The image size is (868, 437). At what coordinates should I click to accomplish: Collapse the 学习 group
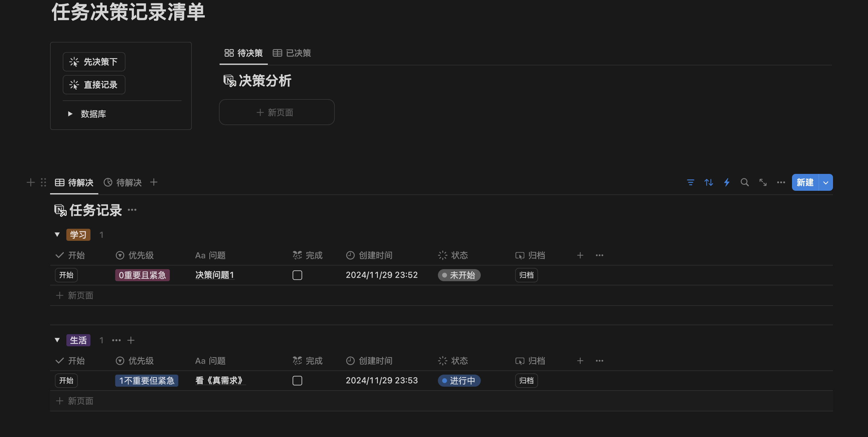click(57, 234)
